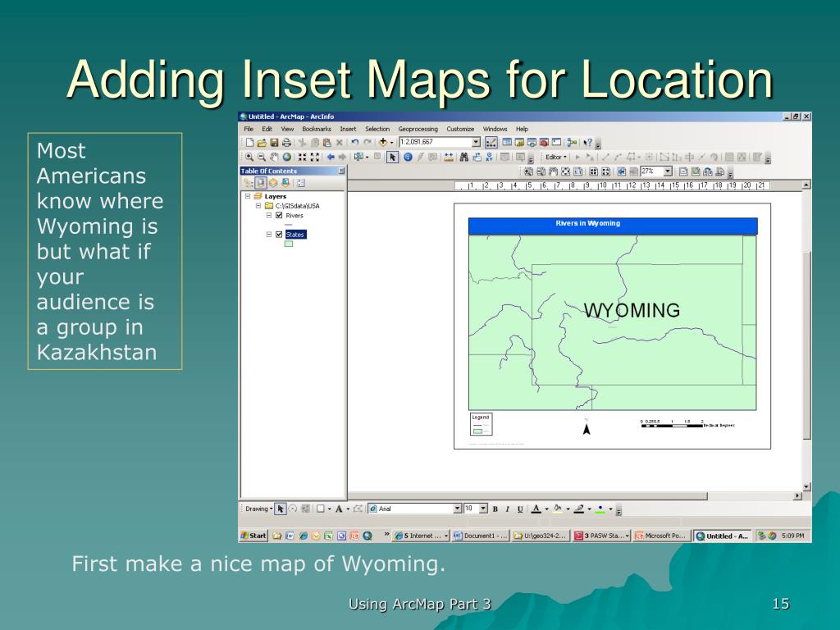Toggle Draft Mode in layout toolbar
The height and width of the screenshot is (630, 840).
(x=683, y=171)
